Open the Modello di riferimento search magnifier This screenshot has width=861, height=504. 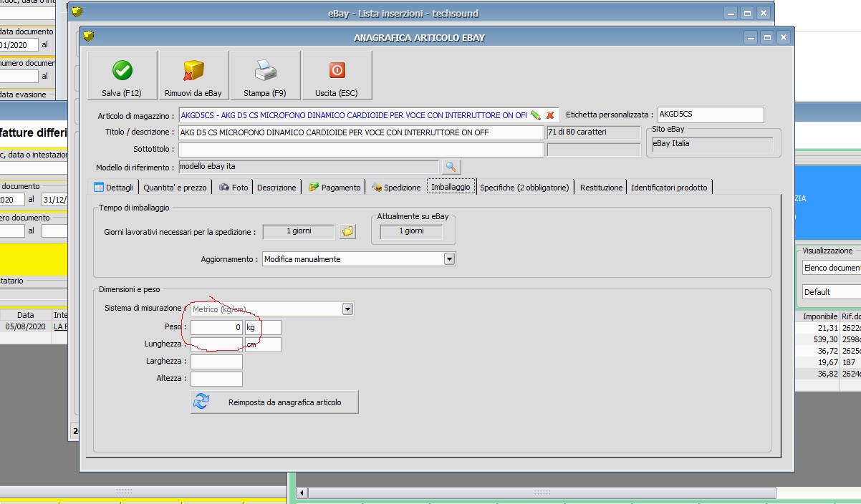(x=451, y=167)
